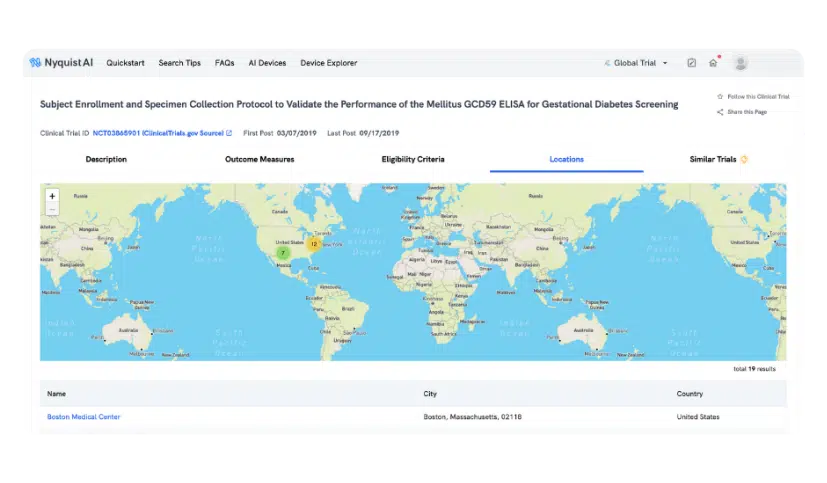Expand the Global Trial dropdown
Screen dimensions: 827x483
tap(636, 63)
